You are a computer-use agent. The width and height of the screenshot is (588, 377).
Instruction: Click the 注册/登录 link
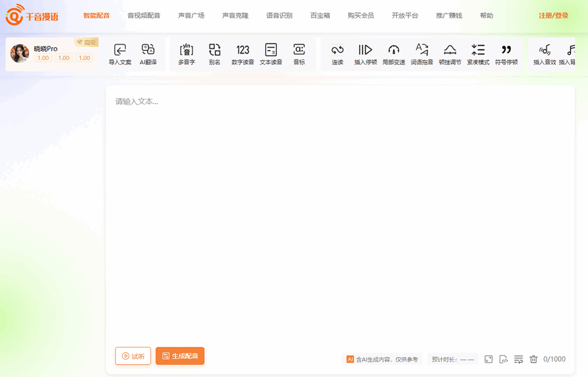[553, 15]
